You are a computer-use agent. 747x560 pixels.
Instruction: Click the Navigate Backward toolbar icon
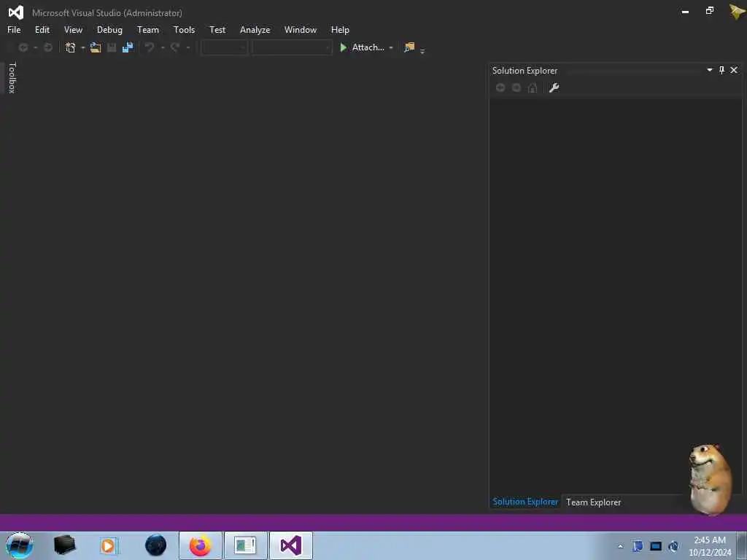pyautogui.click(x=23, y=47)
